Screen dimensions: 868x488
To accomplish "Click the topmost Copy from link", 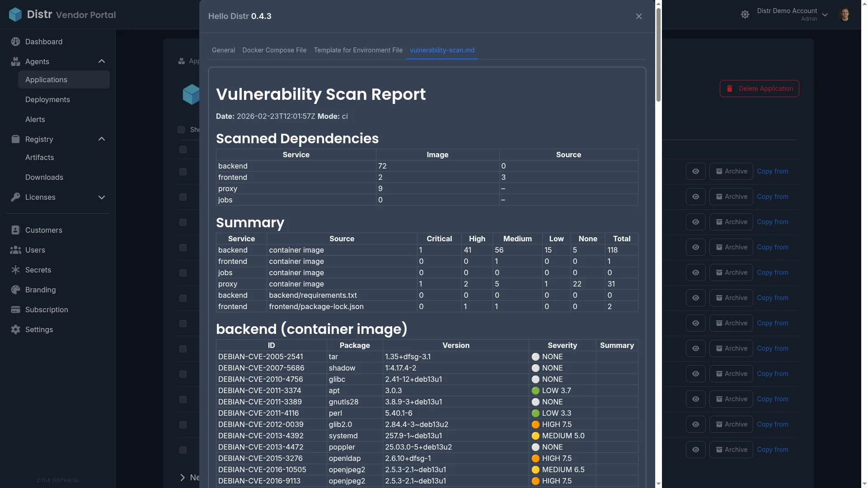I will [773, 171].
